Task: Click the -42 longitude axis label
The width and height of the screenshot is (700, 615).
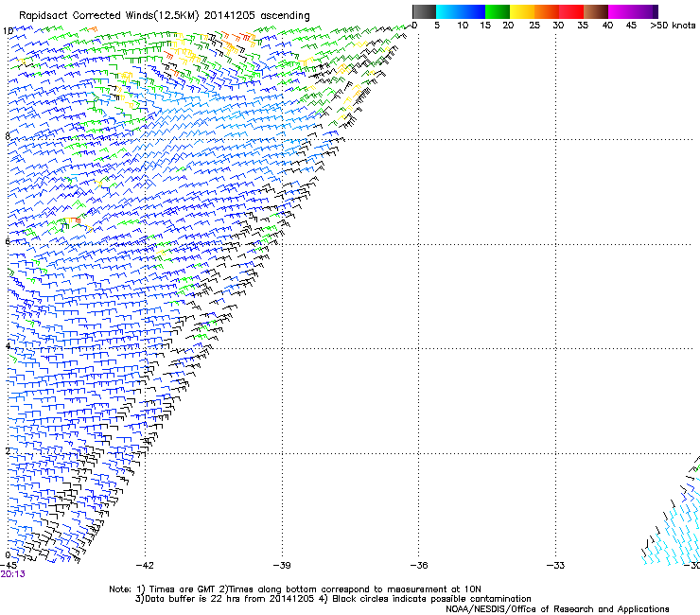Action: (x=145, y=566)
